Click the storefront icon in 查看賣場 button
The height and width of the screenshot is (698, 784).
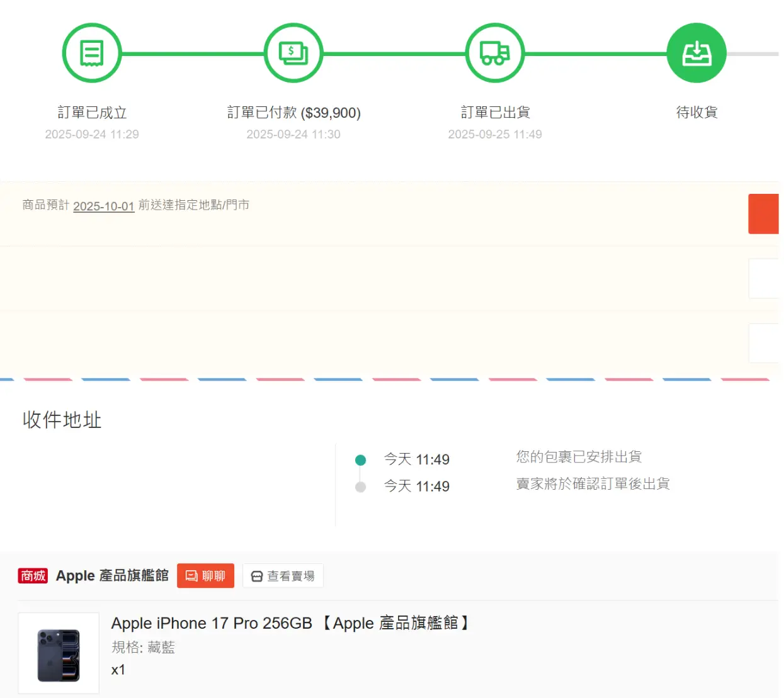[x=257, y=577]
